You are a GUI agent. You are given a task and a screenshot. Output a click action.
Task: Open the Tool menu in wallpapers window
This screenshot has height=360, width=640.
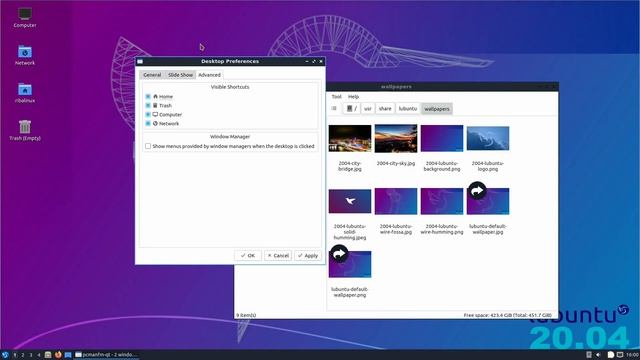coord(337,97)
